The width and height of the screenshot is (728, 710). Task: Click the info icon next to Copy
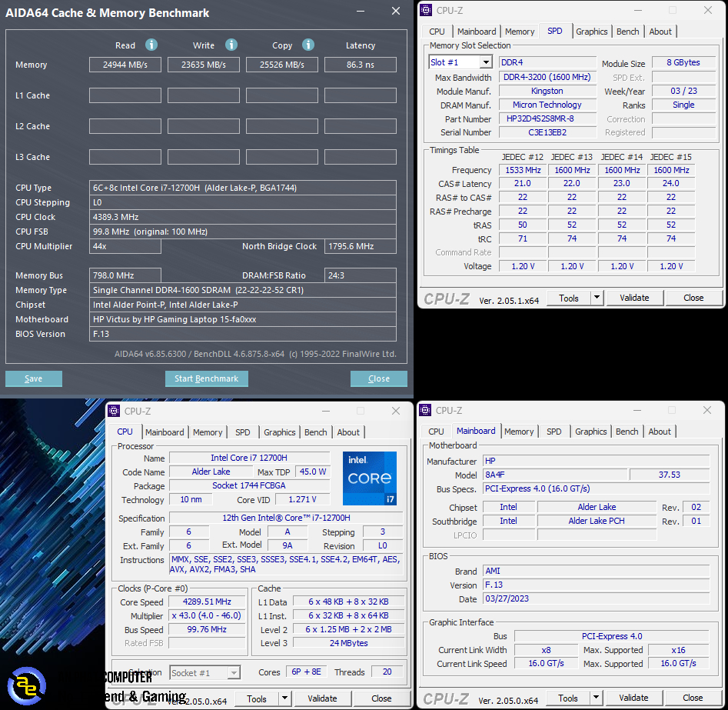coord(308,45)
